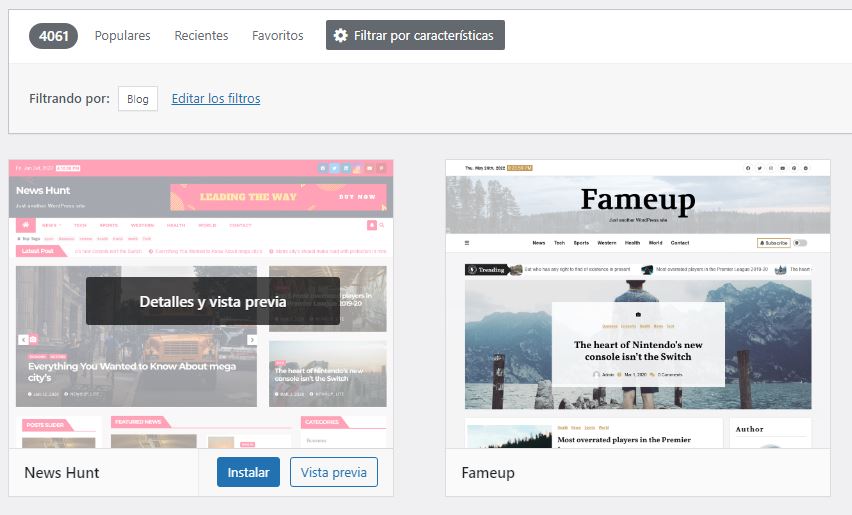
Task: Click the gear icon in Filtrar por características
Action: click(x=341, y=35)
